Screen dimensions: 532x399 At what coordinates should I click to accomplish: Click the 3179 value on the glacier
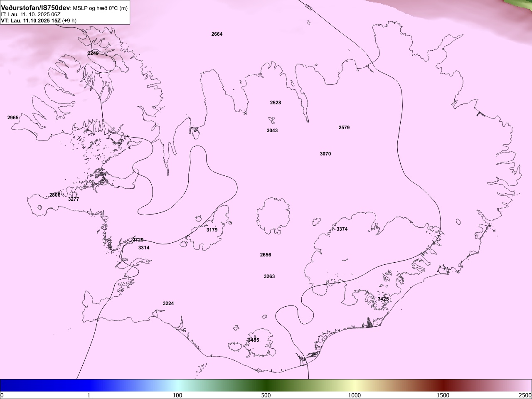pos(212,230)
